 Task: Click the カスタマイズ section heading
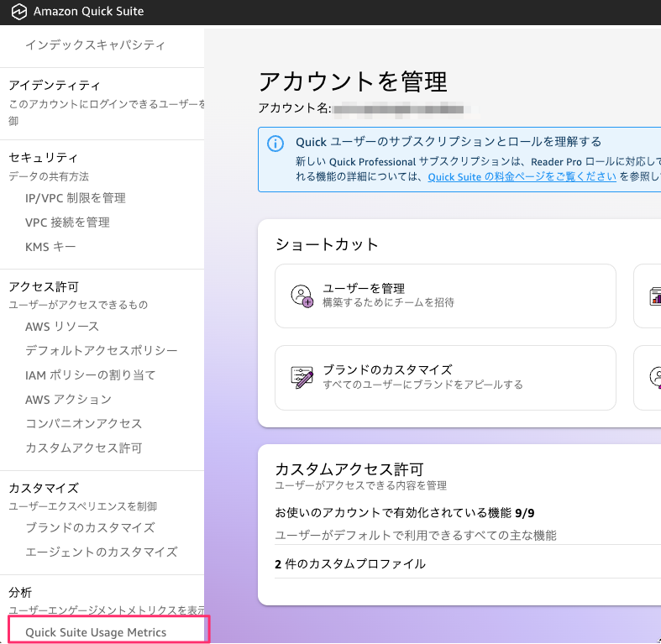(x=44, y=489)
